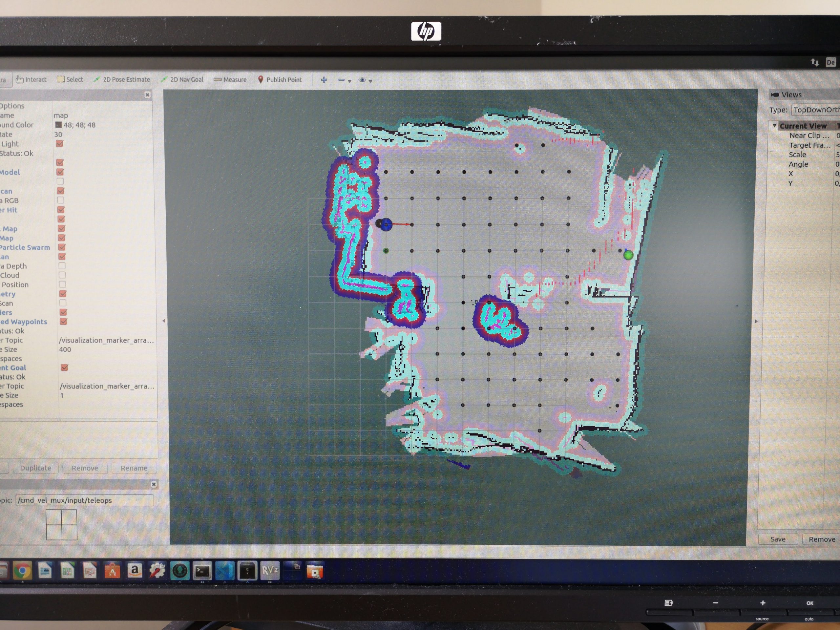Image resolution: width=840 pixels, height=630 pixels.
Task: Click the teleop crosshair control pad
Action: 61,524
